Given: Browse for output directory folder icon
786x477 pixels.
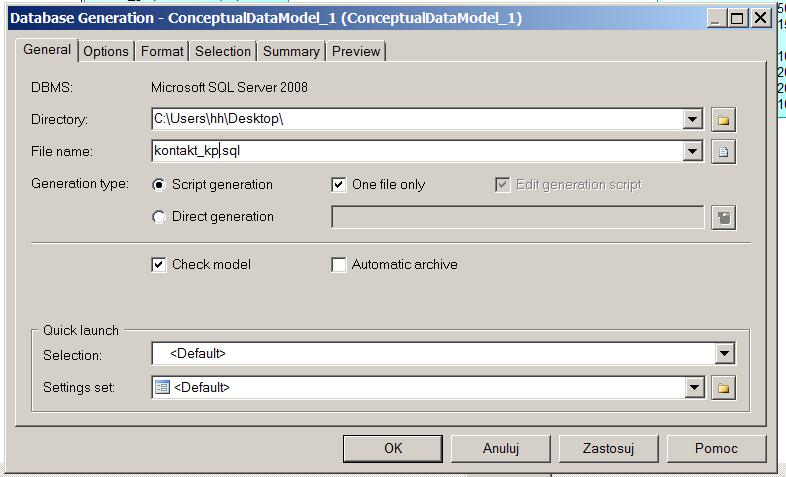Looking at the screenshot, I should [x=723, y=120].
